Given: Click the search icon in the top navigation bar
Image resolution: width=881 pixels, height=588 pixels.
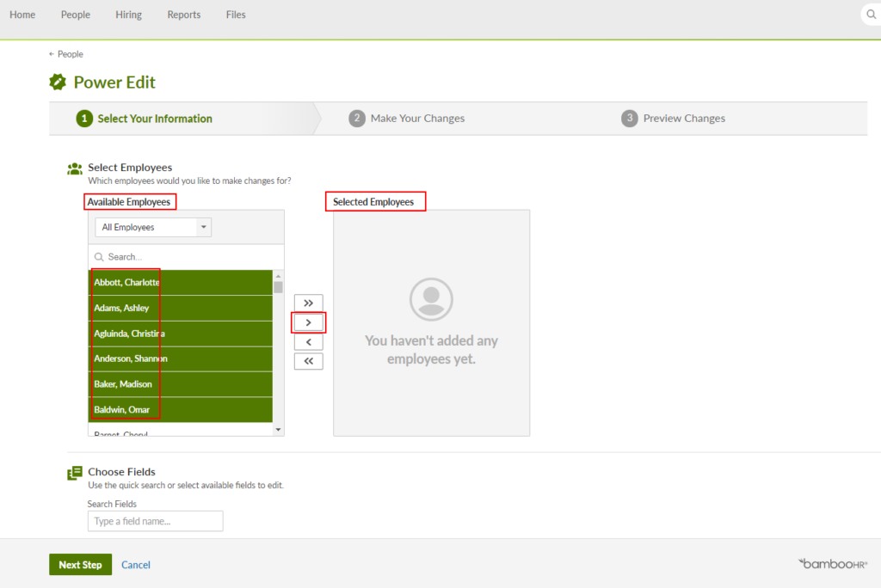Looking at the screenshot, I should (x=870, y=14).
